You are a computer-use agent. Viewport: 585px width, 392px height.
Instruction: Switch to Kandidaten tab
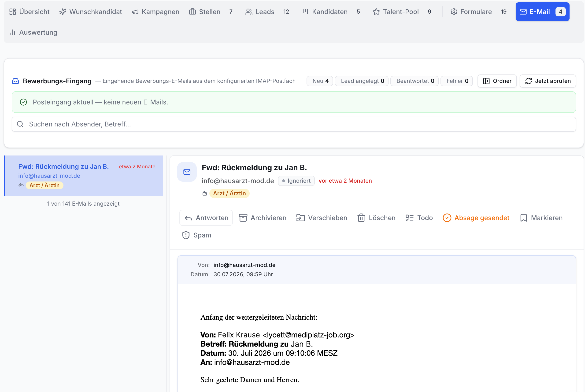(x=332, y=12)
